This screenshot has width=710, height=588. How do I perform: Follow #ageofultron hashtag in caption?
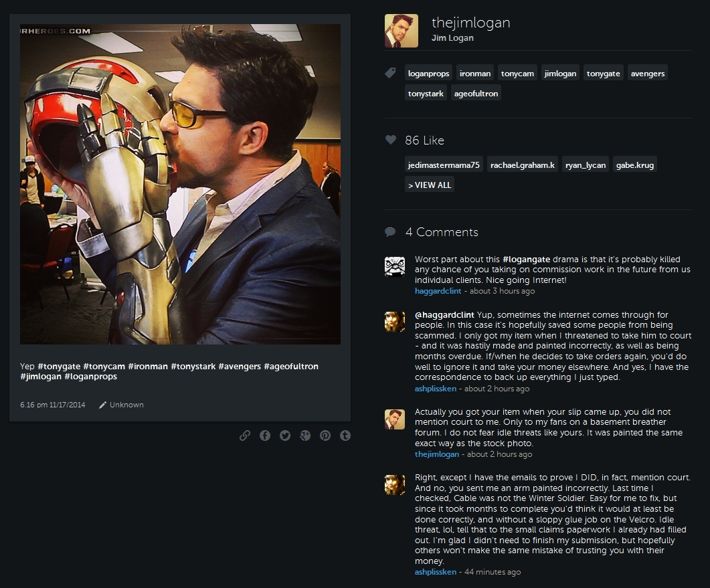point(291,366)
